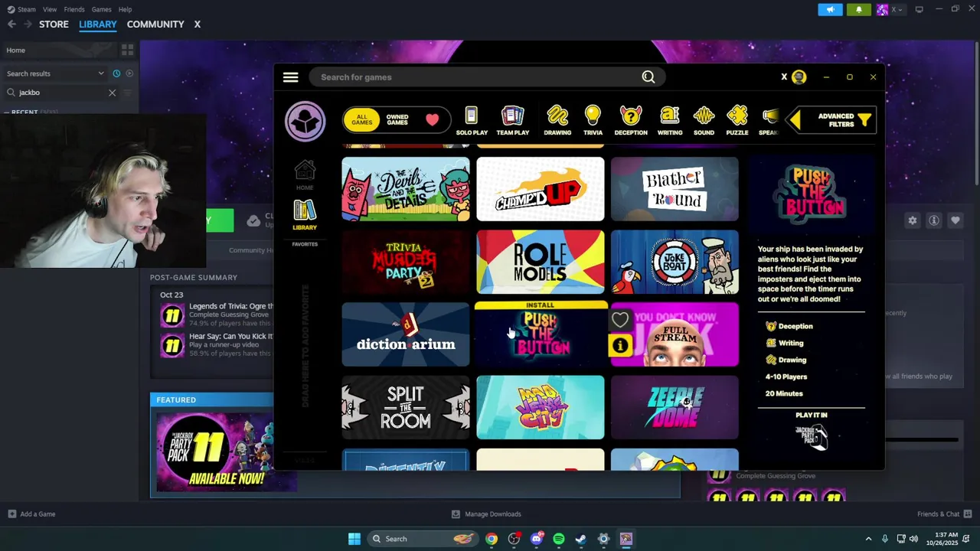Open the Games menu
980x551 pixels.
[x=101, y=9]
